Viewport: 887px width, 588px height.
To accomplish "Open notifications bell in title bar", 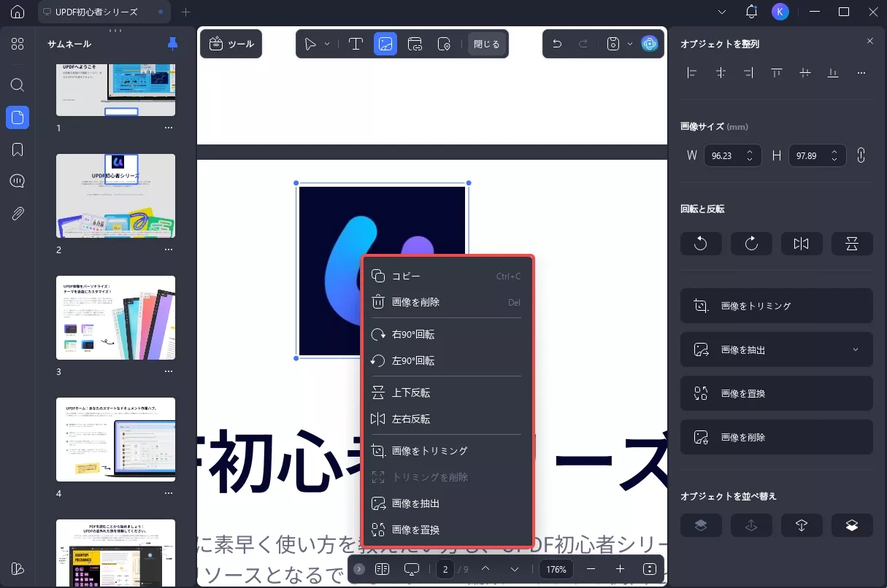I will [x=751, y=12].
